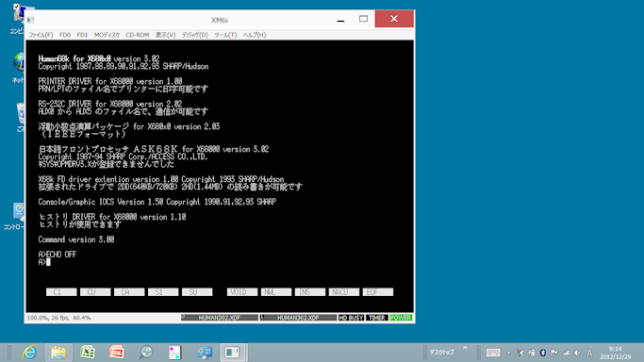Open the ファイル(F) menu
Image resolution: width=644 pixels, height=362 pixels.
tap(41, 35)
